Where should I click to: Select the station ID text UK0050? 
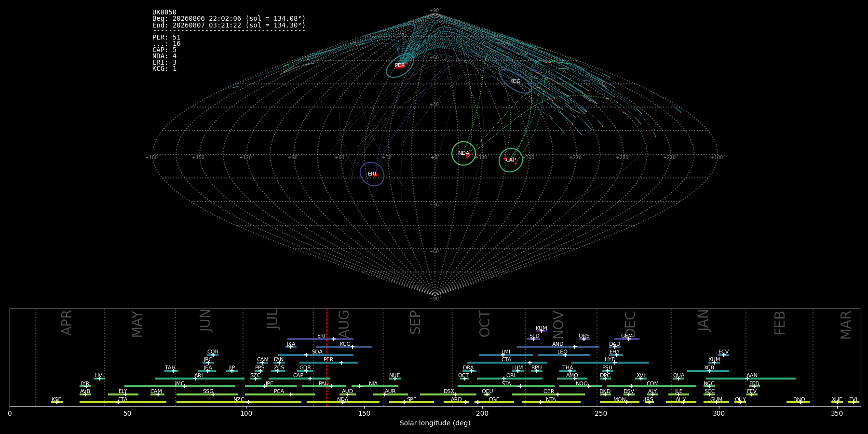click(164, 13)
